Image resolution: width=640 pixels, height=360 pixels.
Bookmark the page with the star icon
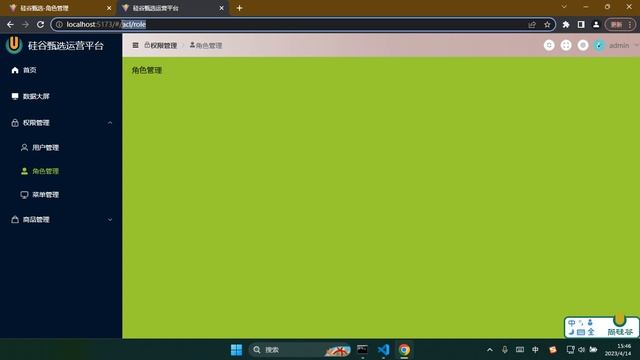[547, 24]
